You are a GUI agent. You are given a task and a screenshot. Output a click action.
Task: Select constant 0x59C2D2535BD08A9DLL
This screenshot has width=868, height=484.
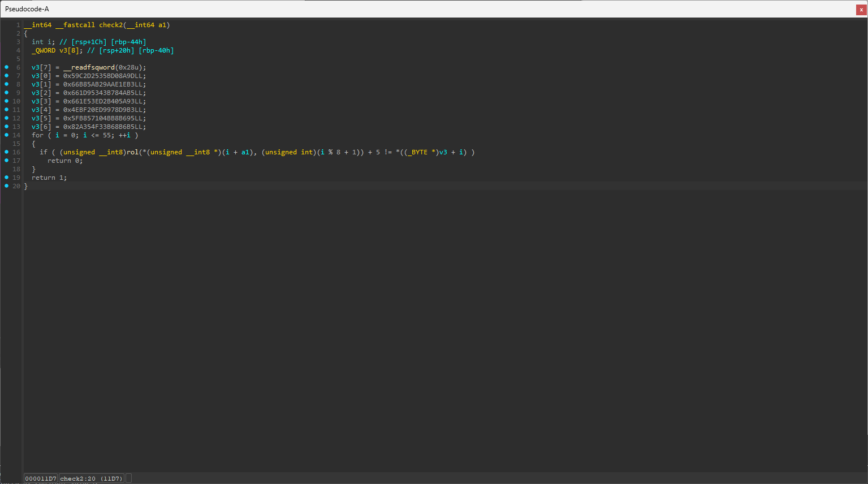(103, 76)
